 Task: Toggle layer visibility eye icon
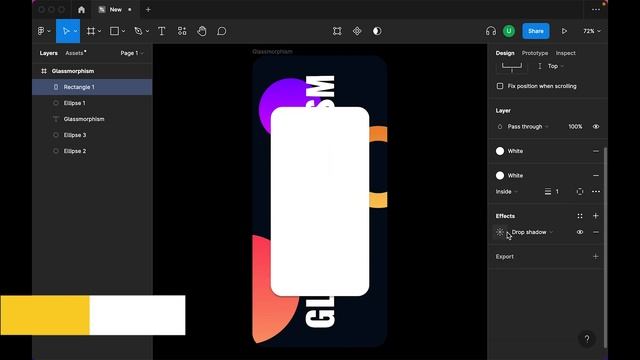tap(596, 127)
